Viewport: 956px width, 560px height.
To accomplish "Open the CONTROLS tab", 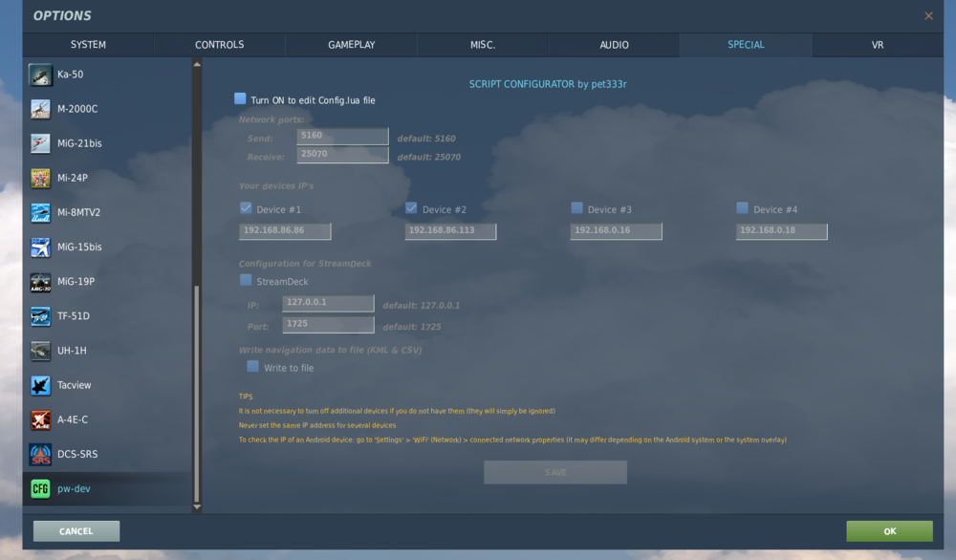I will pos(220,45).
